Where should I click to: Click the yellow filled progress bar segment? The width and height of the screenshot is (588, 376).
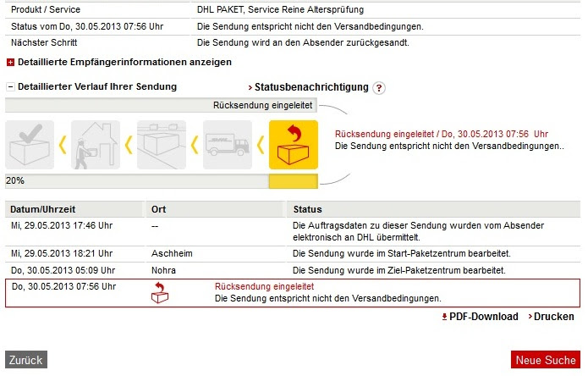[x=294, y=181]
